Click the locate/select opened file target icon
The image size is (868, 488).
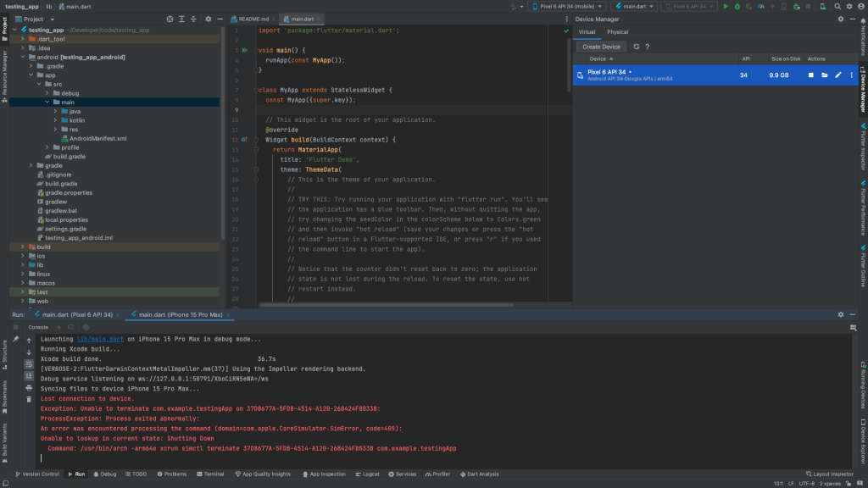click(x=170, y=19)
